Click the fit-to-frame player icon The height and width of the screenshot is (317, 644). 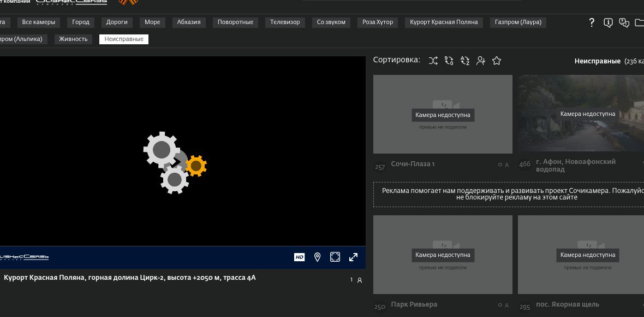click(x=335, y=257)
